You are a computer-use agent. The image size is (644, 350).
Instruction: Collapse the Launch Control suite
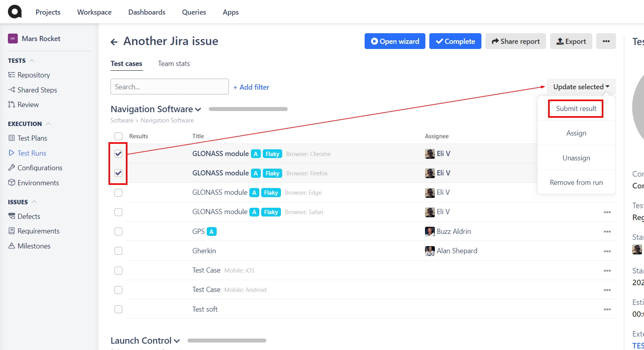click(x=177, y=341)
